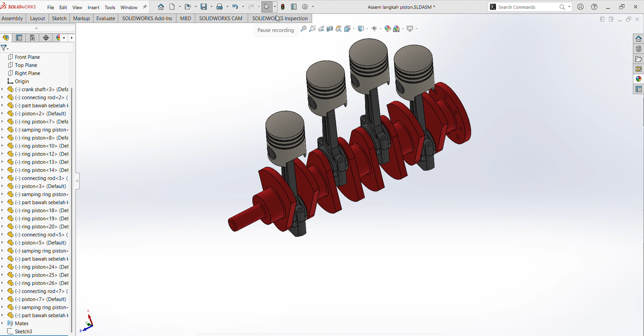Image resolution: width=644 pixels, height=336 pixels.
Task: Open the Save dropdown arrow
Action: click(x=211, y=7)
